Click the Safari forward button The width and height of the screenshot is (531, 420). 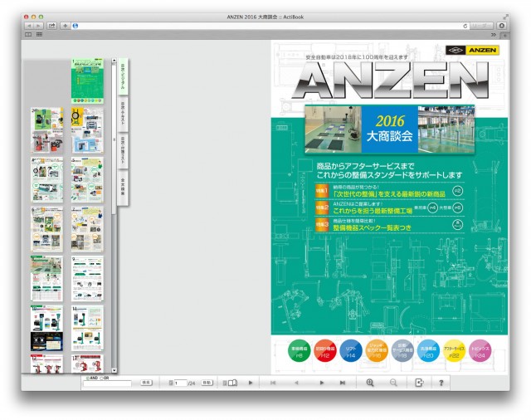click(x=39, y=26)
